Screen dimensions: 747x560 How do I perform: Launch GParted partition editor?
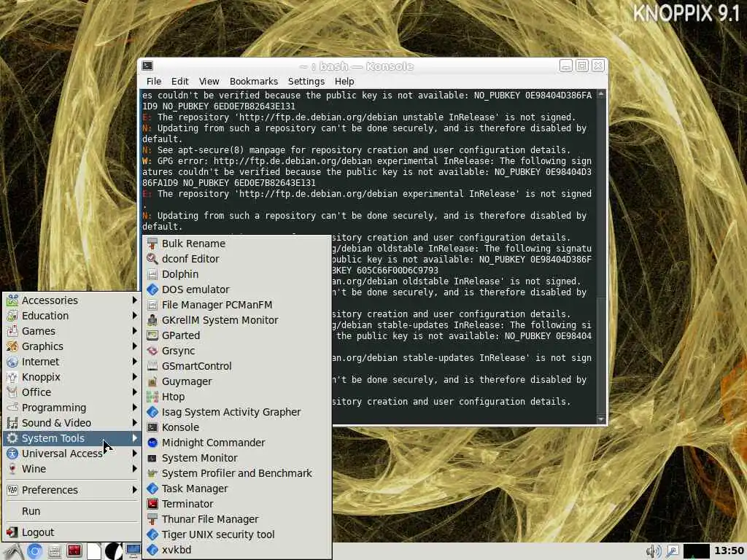237,335
